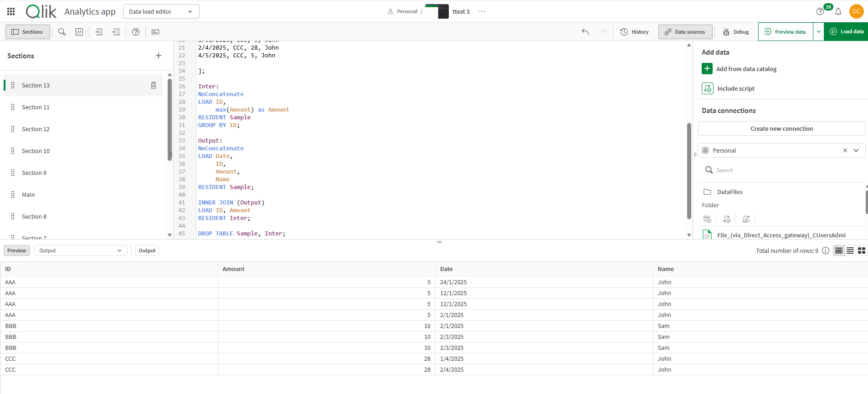Click the Load data button
The height and width of the screenshot is (394, 868).
846,32
